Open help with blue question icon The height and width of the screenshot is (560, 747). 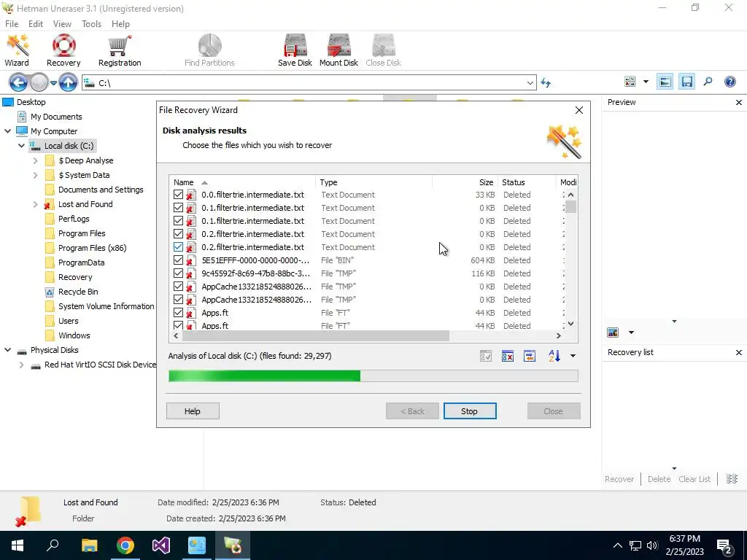(x=729, y=82)
